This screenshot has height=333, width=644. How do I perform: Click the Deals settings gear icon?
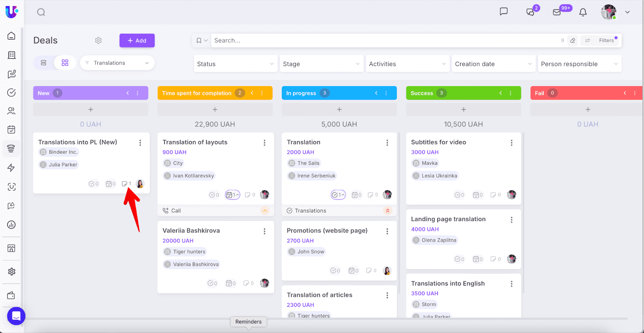(x=98, y=41)
